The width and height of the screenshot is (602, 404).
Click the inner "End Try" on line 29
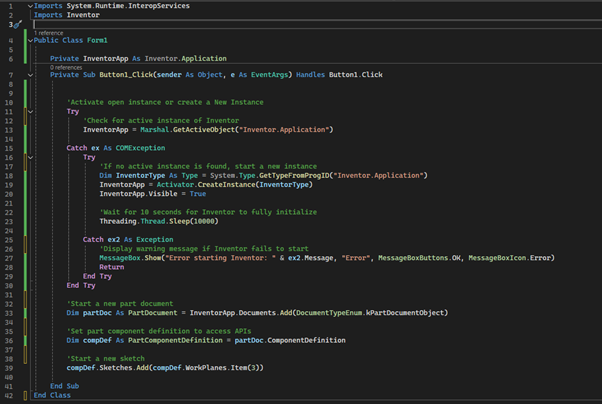(x=97, y=277)
